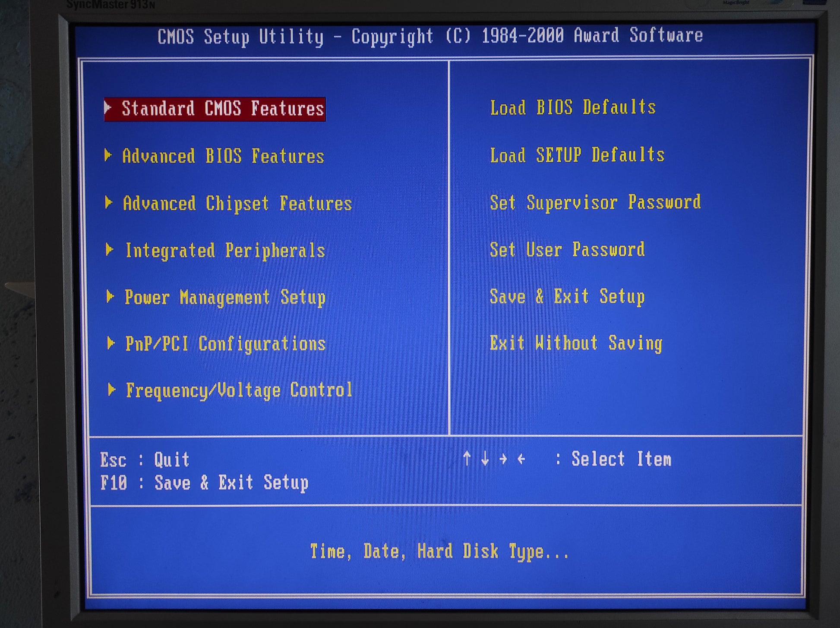Choose Set Supervisor Password
This screenshot has width=840, height=628.
point(595,202)
